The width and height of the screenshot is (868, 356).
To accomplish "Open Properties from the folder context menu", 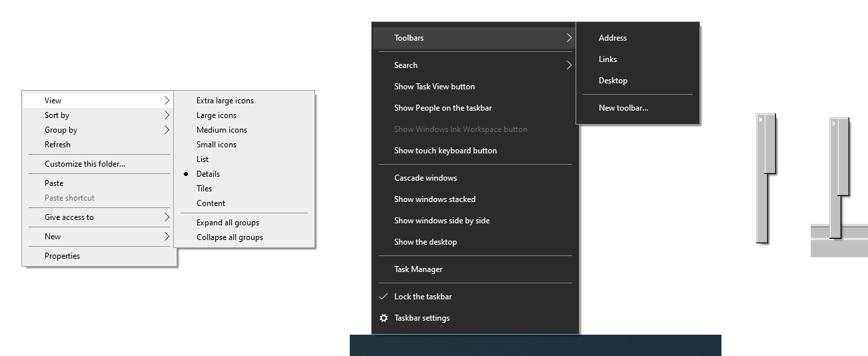I will [62, 256].
